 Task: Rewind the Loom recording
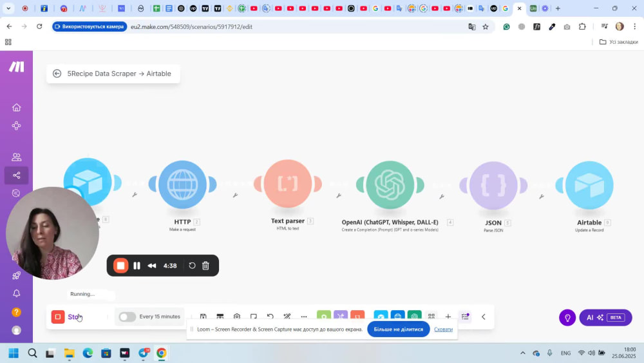click(x=152, y=266)
